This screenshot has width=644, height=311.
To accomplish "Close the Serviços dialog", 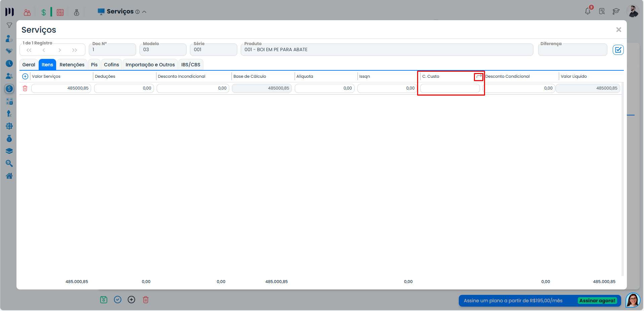I will 618,30.
